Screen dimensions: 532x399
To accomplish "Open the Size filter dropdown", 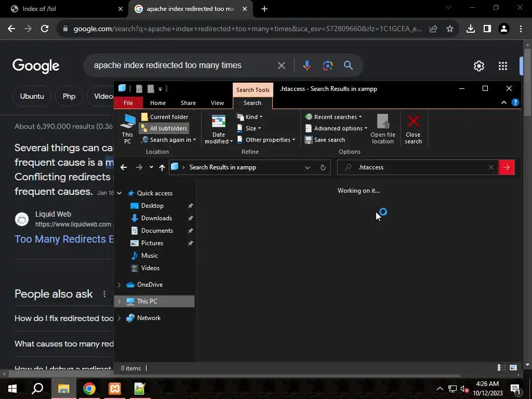I will (249, 128).
